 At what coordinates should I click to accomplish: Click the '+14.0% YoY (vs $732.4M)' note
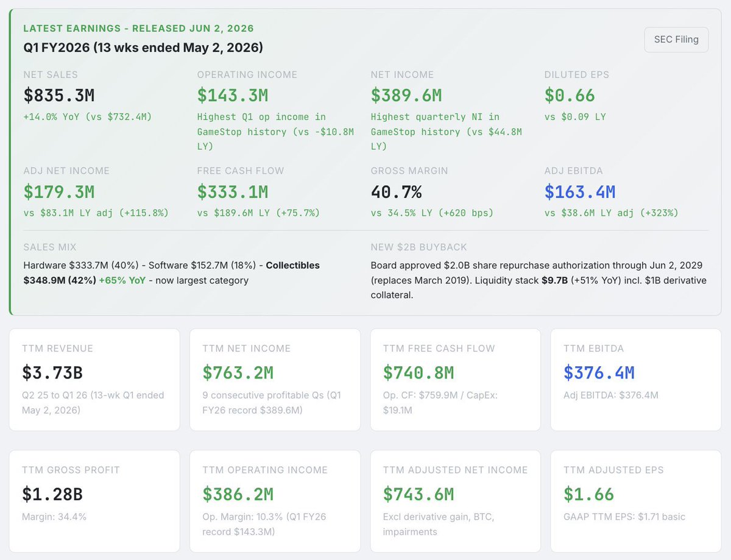pos(87,117)
